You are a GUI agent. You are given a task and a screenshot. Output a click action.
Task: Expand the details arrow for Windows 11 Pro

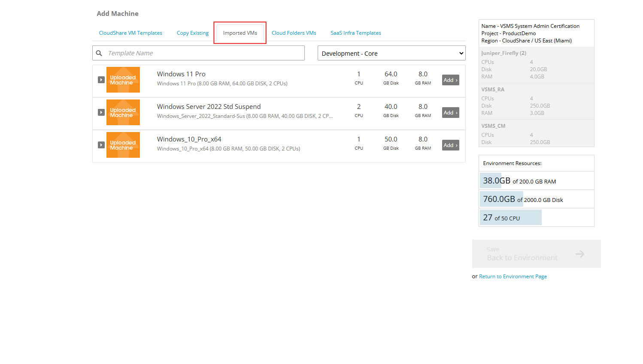tap(101, 80)
